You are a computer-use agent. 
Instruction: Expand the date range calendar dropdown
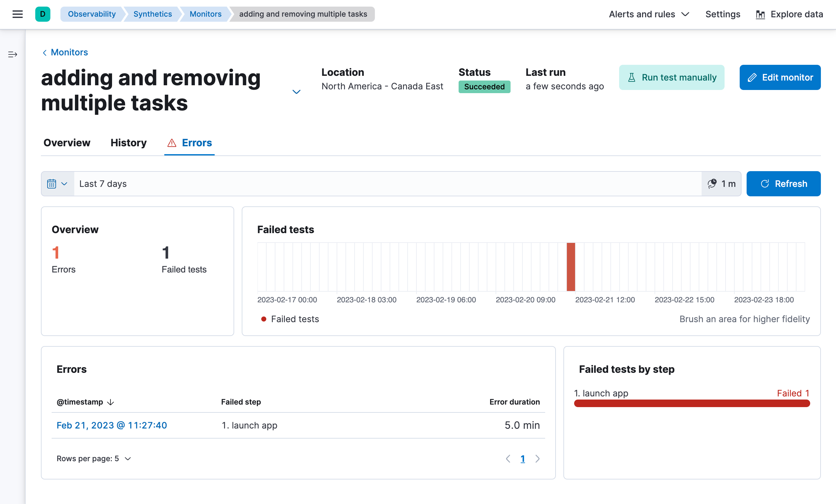pyautogui.click(x=57, y=184)
